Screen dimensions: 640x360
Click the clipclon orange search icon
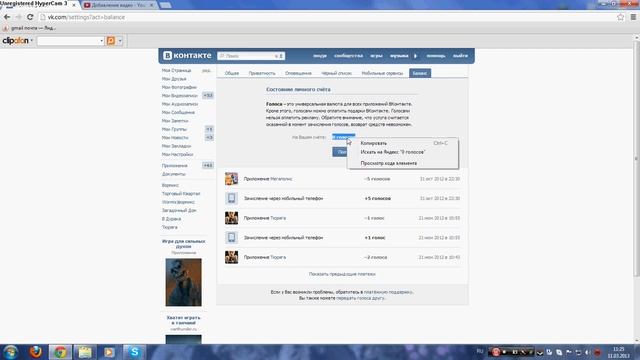coord(111,41)
